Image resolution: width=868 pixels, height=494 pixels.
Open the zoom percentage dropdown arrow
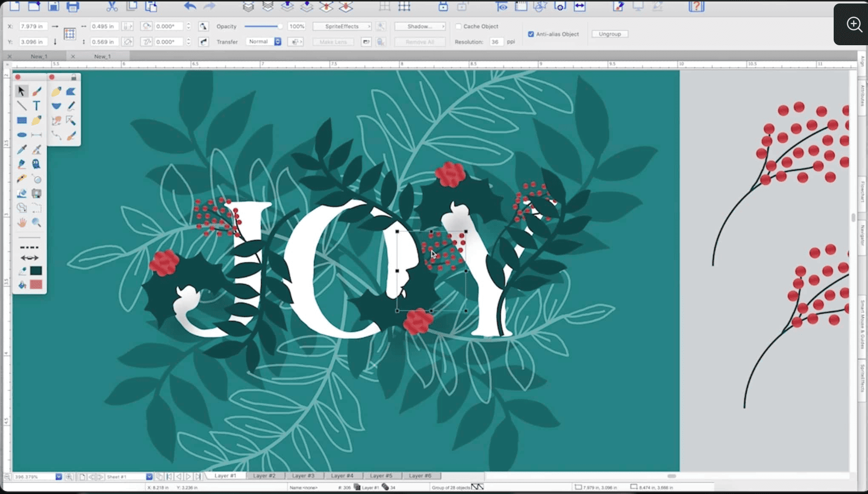pos(59,477)
